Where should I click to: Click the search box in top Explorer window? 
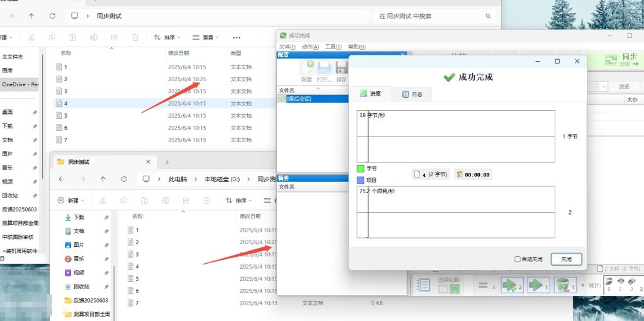(x=434, y=16)
